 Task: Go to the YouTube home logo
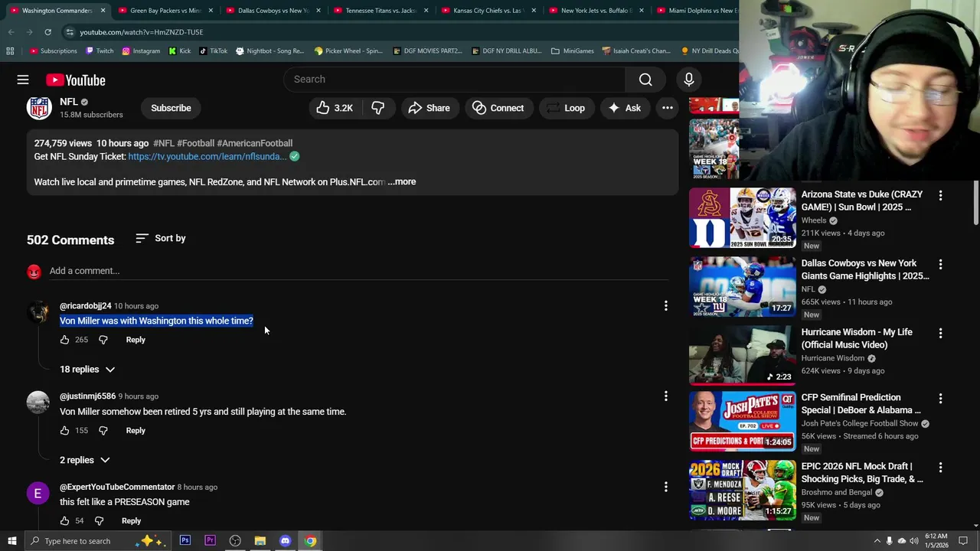pyautogui.click(x=75, y=80)
